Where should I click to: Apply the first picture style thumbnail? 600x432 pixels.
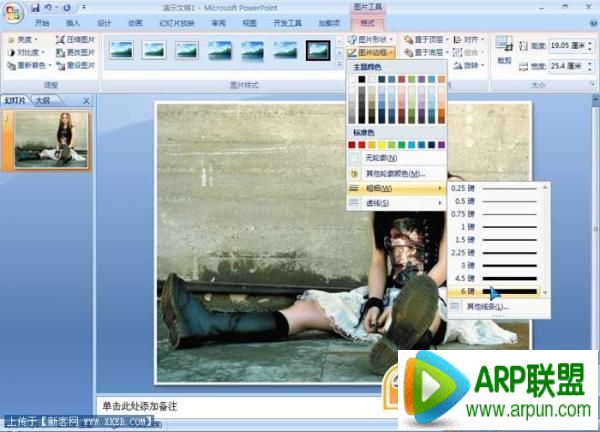click(121, 50)
